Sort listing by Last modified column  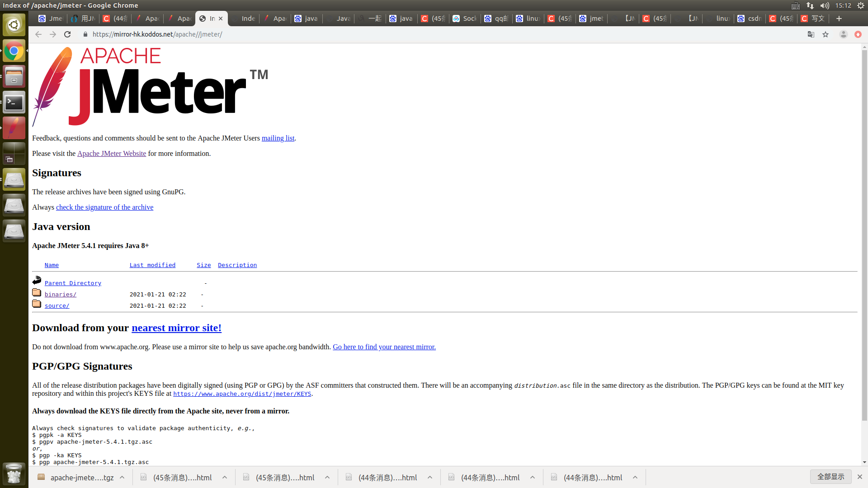(x=152, y=265)
